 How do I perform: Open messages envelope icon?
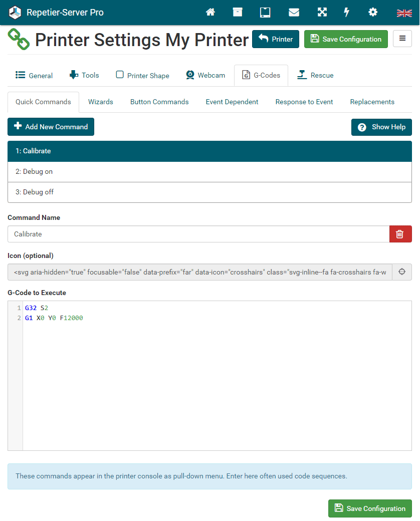pyautogui.click(x=294, y=13)
